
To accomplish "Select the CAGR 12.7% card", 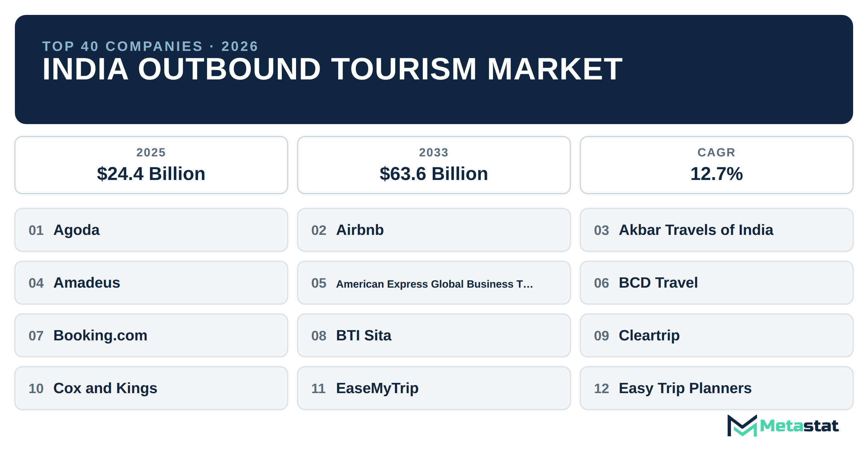I will pos(716,165).
